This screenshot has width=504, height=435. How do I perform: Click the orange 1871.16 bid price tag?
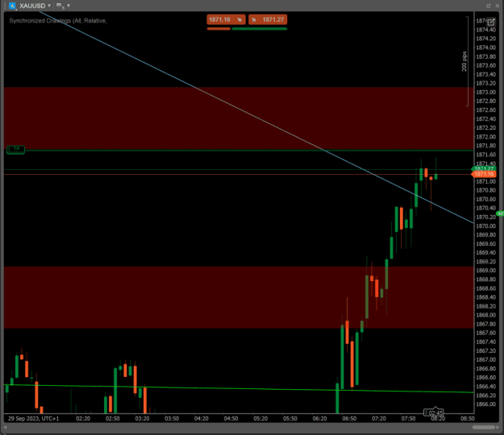tap(484, 174)
